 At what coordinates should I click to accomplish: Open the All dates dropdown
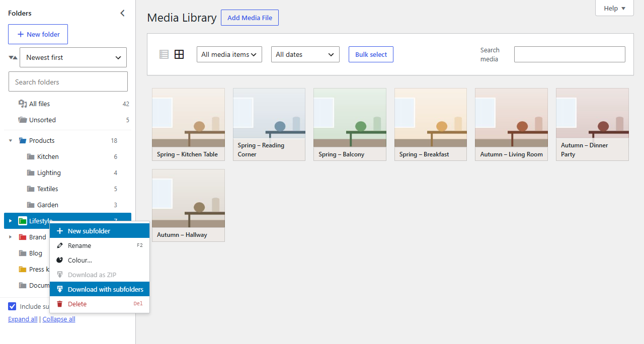[305, 54]
